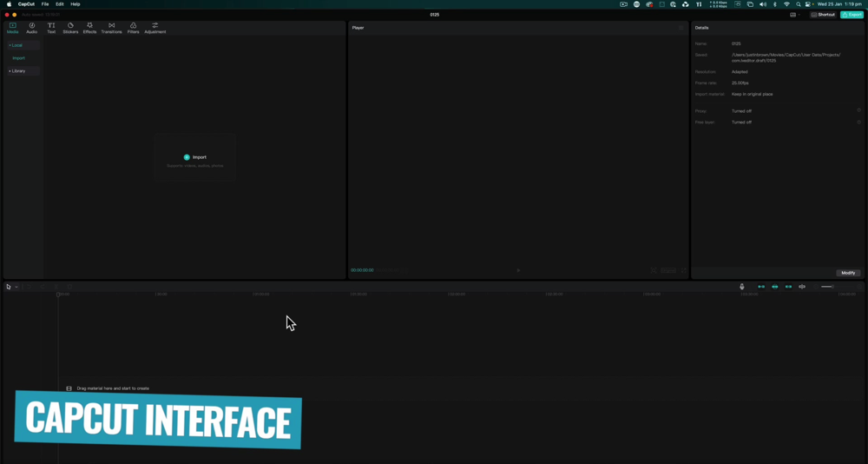
Task: Toggle main track magnet
Action: [x=761, y=287]
